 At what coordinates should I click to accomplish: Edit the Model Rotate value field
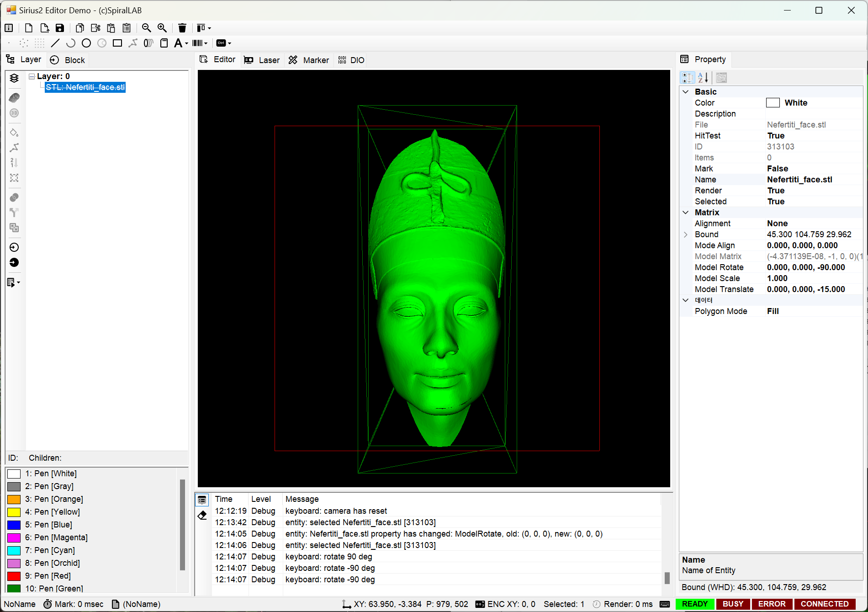tap(814, 267)
